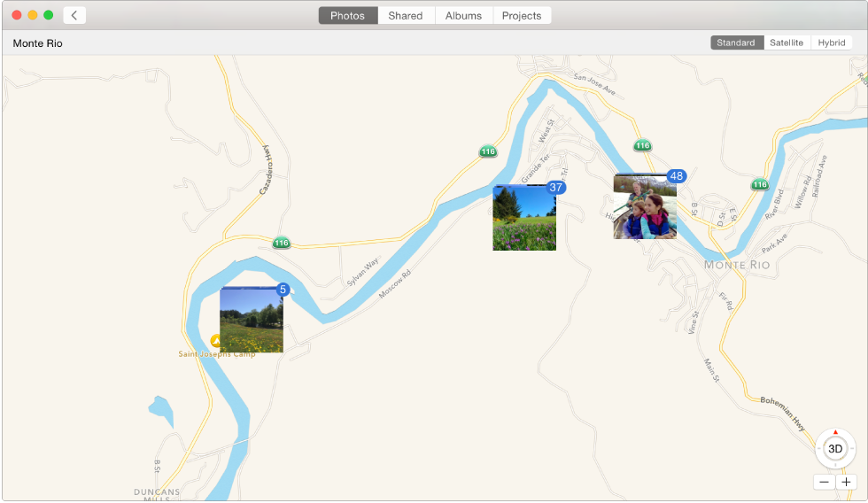Click the Duncans Mills label
The image size is (868, 503).
click(157, 495)
